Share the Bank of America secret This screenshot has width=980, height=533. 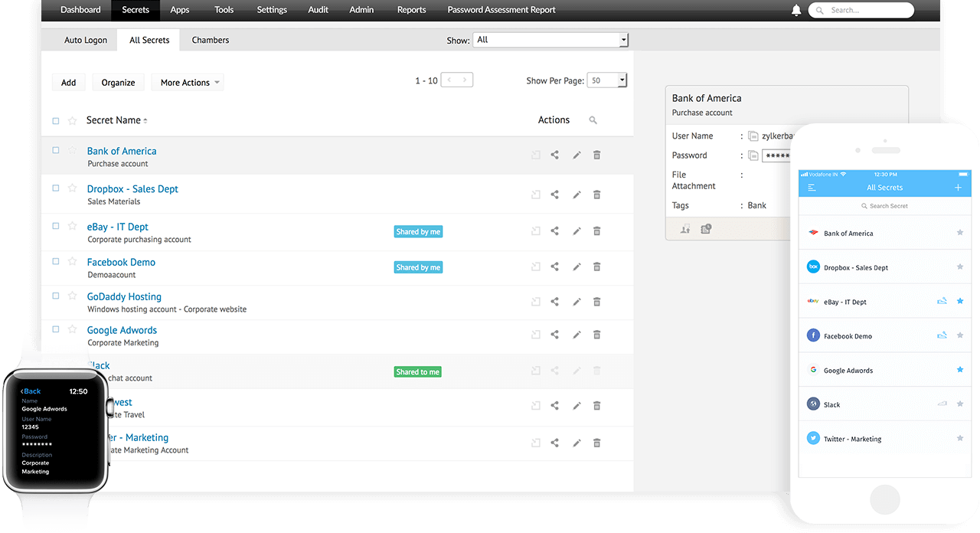(x=555, y=155)
